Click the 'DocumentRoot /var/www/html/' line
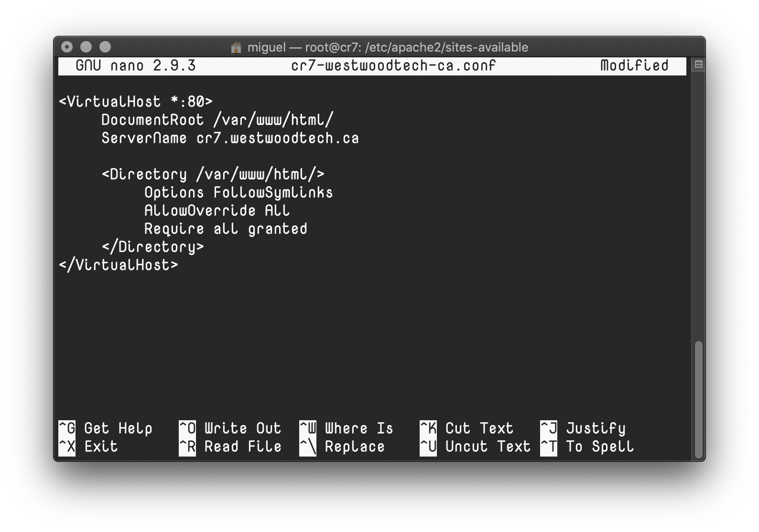This screenshot has width=759, height=532. tap(217, 120)
